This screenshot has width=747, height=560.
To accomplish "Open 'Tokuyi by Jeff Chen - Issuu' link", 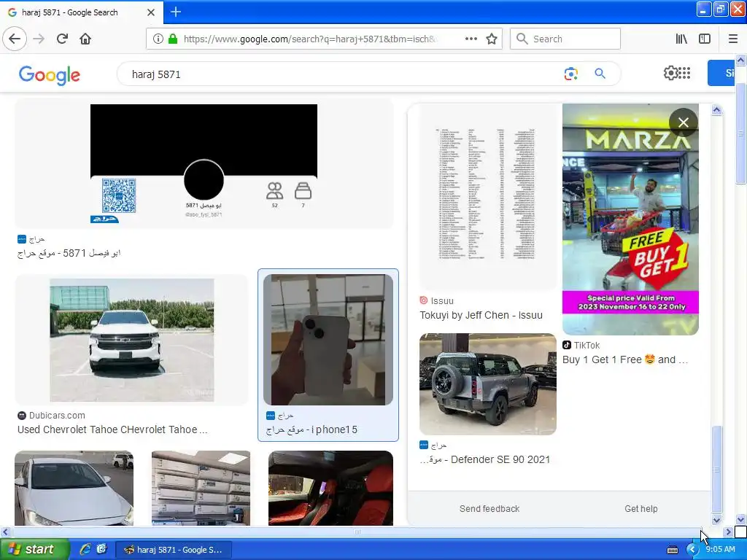I will [x=481, y=315].
